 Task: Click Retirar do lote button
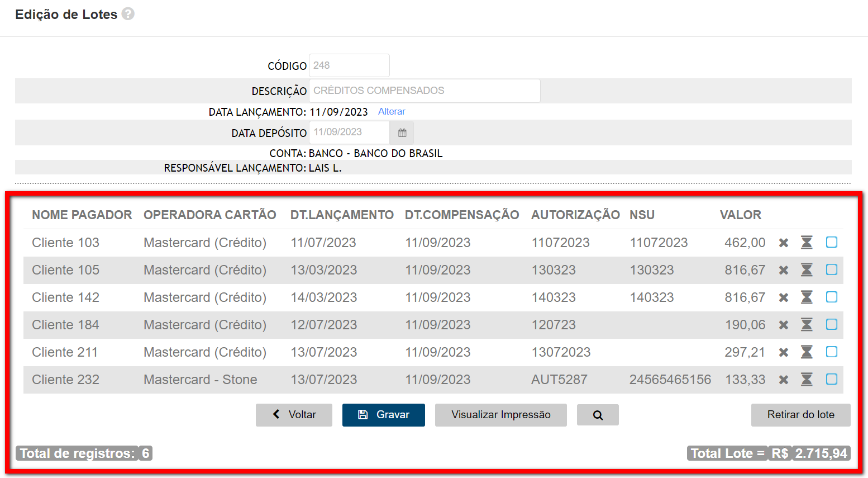(800, 415)
